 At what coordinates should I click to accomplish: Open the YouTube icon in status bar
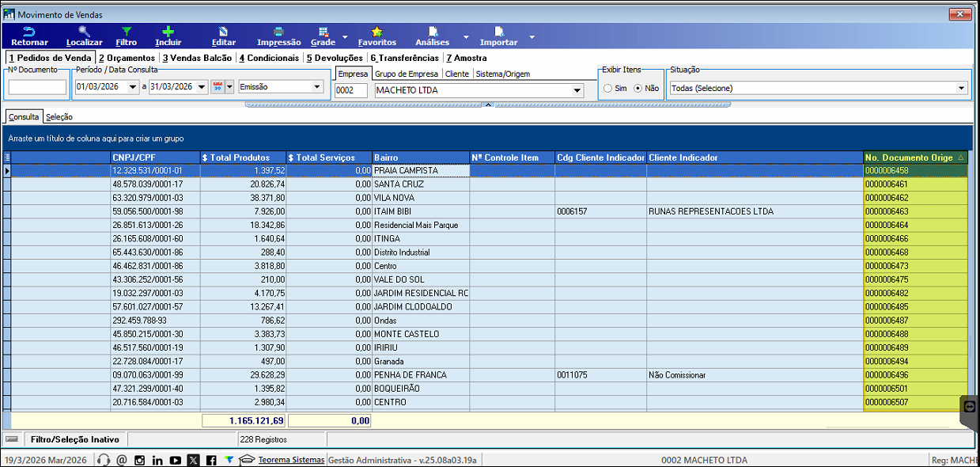point(175,460)
